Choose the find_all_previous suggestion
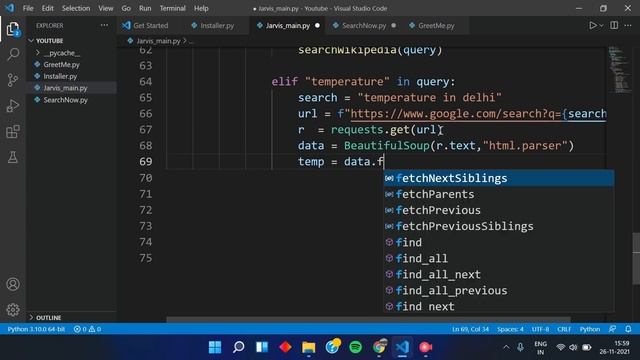Screen dimensions: 640x360 click(x=499, y=291)
